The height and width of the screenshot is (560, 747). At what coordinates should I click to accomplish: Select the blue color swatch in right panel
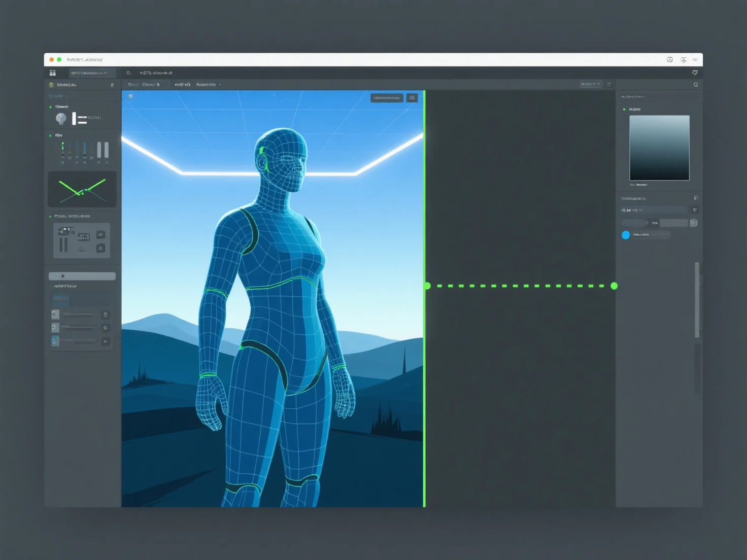[626, 234]
